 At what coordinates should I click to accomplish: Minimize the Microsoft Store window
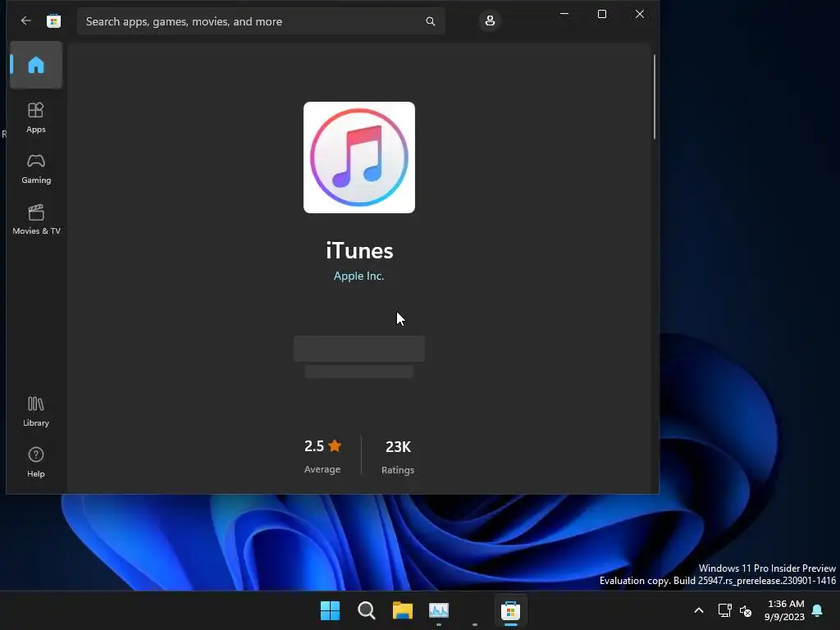click(564, 14)
